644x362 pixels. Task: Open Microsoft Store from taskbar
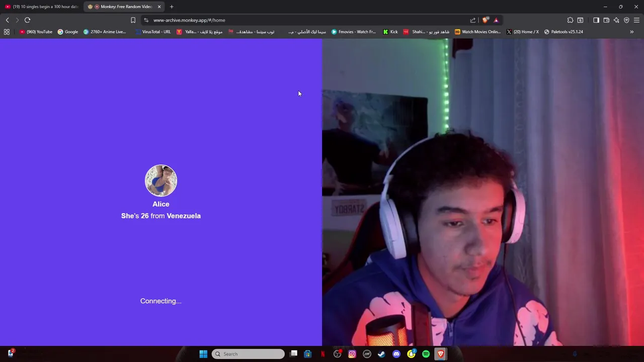coord(308,354)
